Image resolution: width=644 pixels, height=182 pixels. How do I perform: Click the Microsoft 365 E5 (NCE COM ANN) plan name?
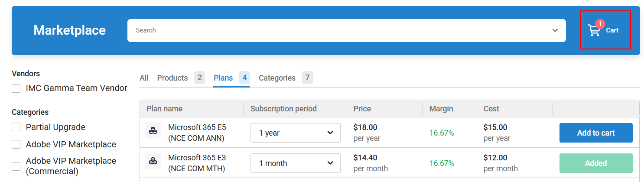197,133
